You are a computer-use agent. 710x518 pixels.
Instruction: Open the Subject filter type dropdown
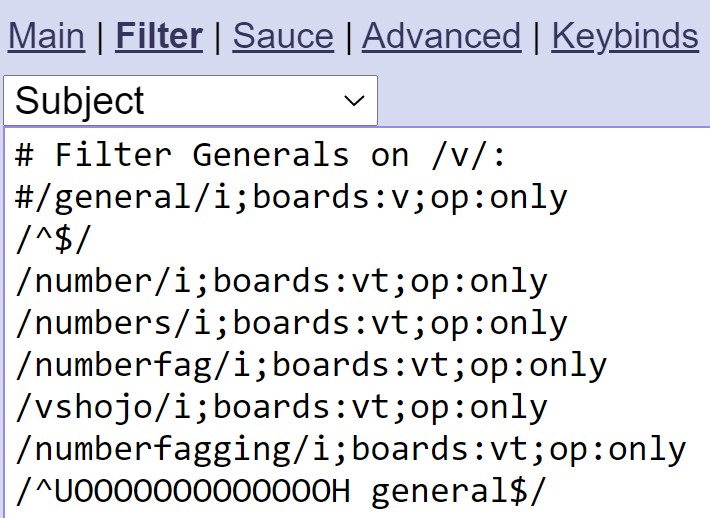pos(190,101)
